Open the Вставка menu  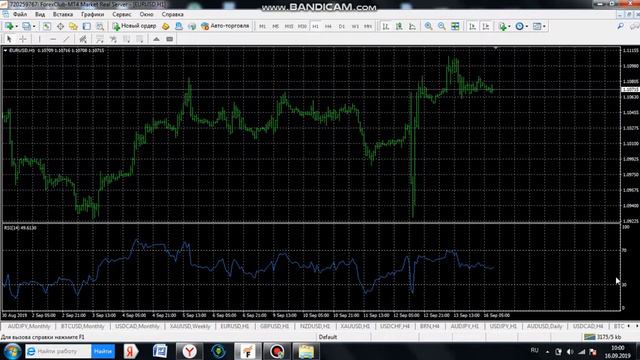[x=63, y=14]
